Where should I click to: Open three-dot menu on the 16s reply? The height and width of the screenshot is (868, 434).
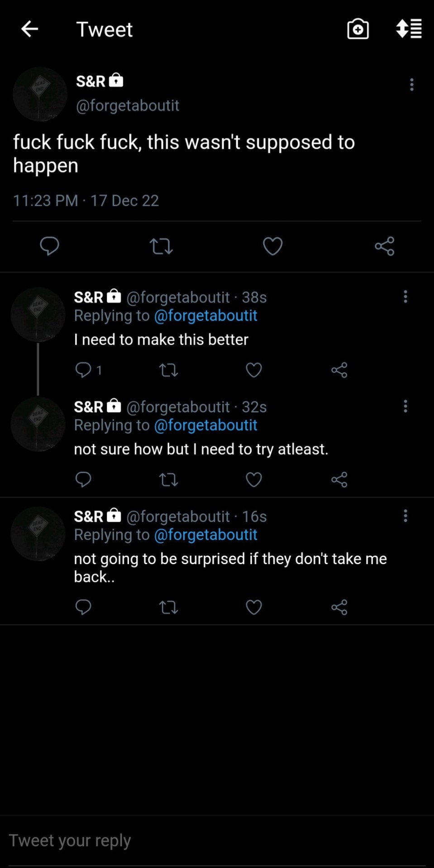click(x=405, y=516)
